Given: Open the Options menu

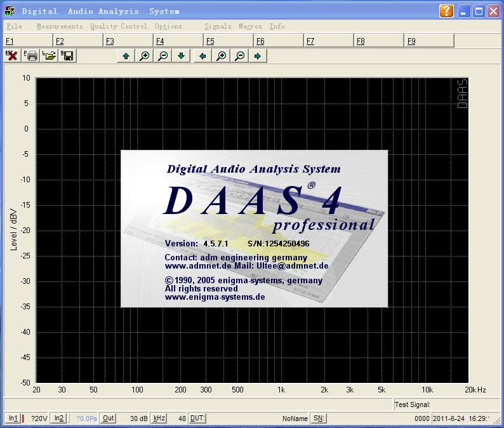Looking at the screenshot, I should pos(168,27).
